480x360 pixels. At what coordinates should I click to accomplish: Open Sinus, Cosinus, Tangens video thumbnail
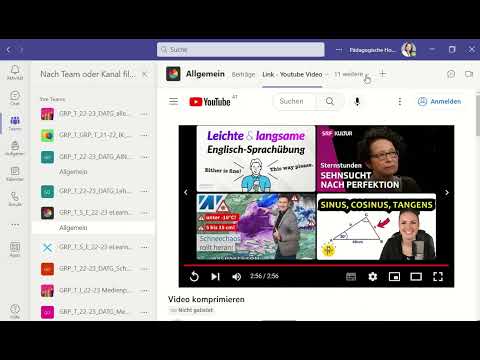click(x=376, y=226)
